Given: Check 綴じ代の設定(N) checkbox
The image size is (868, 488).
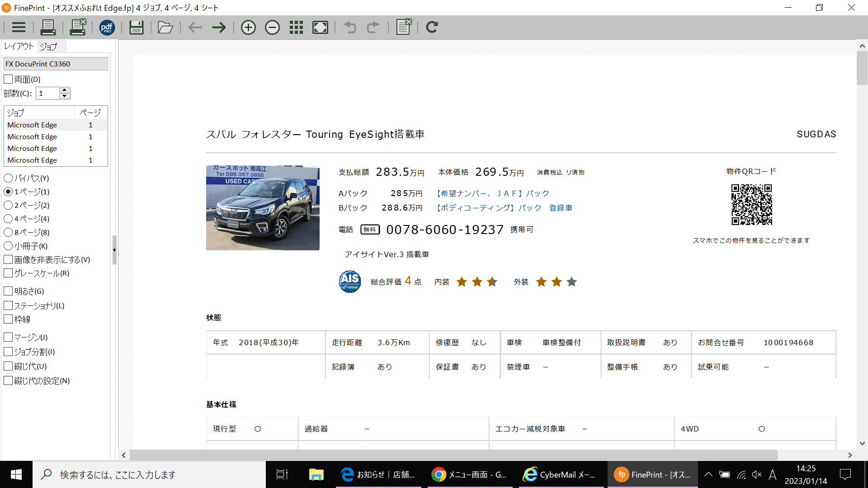Looking at the screenshot, I should (8, 380).
